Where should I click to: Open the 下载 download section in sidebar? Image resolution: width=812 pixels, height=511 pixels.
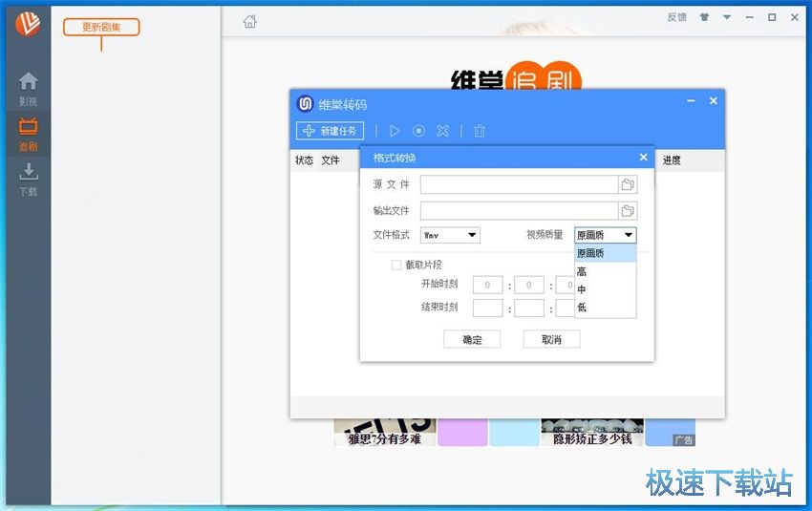(x=28, y=180)
